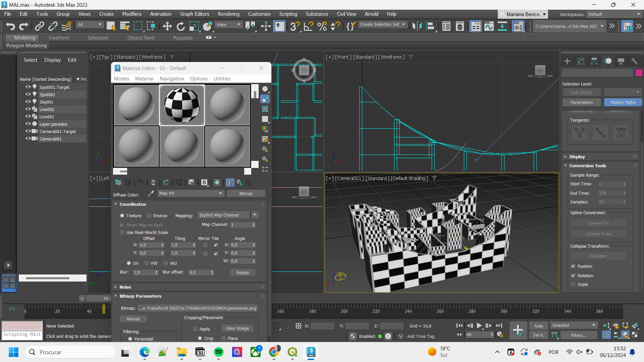Play the animation

pyautogui.click(x=479, y=325)
